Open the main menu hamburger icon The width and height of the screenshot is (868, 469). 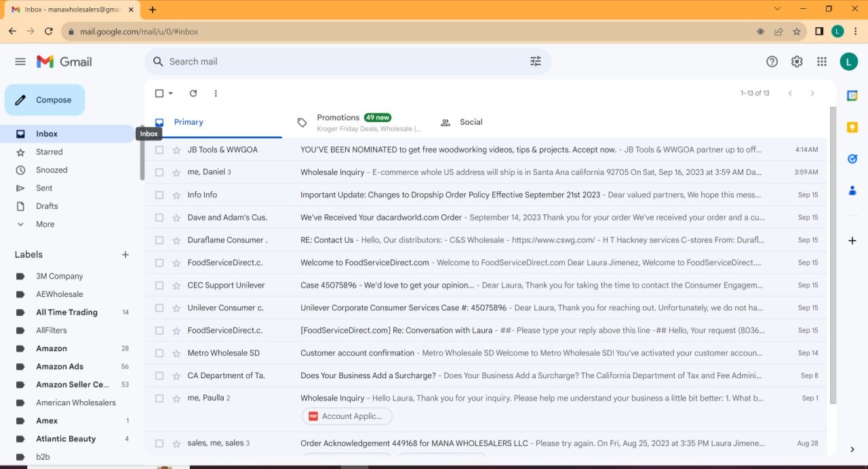tap(20, 62)
